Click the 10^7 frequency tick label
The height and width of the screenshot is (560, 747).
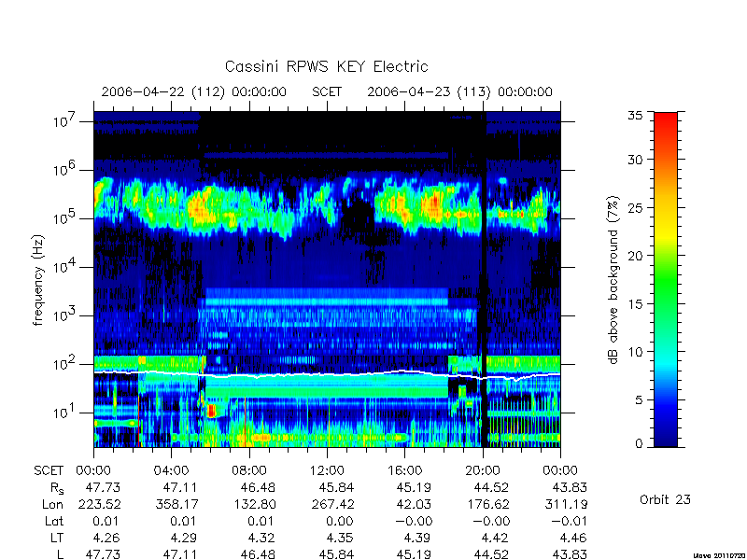coord(65,120)
